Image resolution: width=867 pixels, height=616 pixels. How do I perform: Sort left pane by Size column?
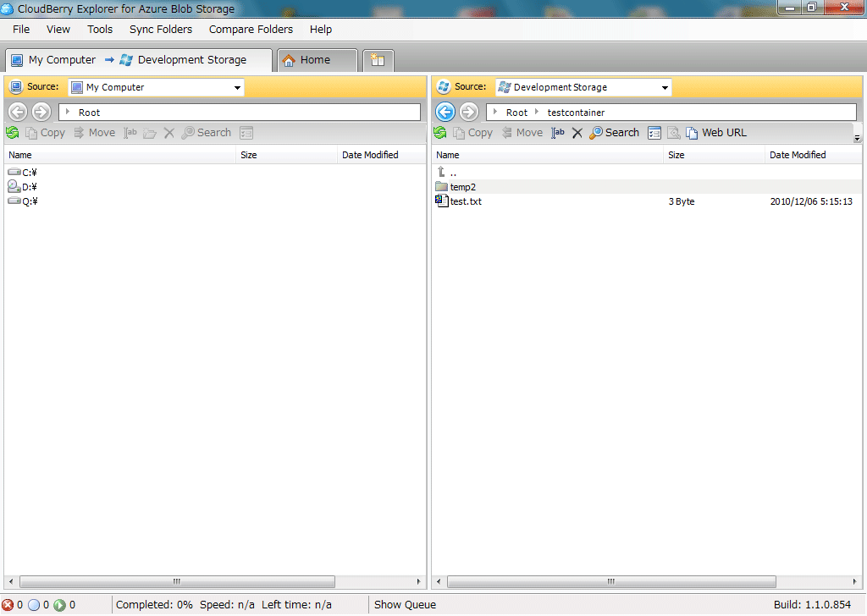(287, 155)
